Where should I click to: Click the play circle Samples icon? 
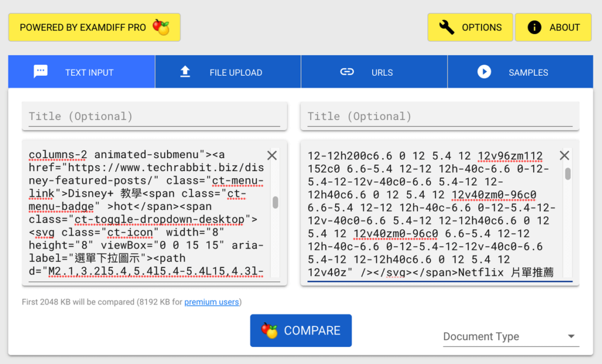pos(484,72)
